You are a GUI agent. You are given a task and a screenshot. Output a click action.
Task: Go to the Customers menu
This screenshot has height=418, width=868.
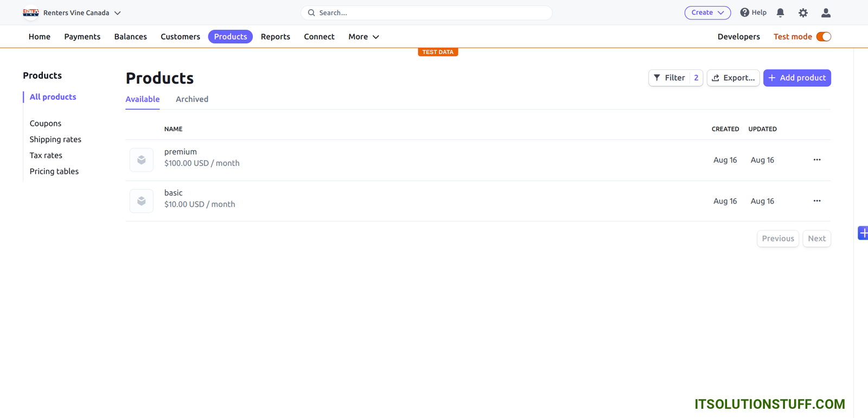coord(180,37)
